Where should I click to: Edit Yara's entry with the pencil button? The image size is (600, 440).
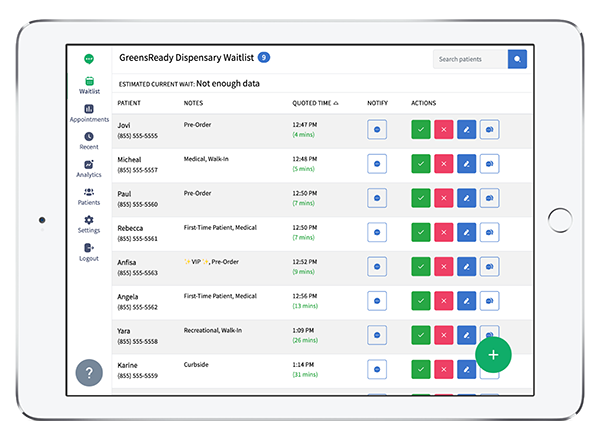(x=466, y=335)
